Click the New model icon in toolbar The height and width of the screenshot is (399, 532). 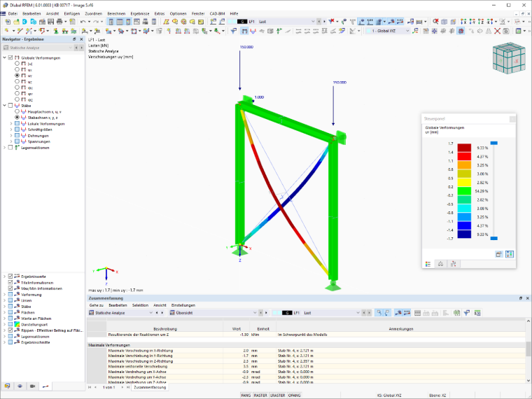click(x=8, y=22)
